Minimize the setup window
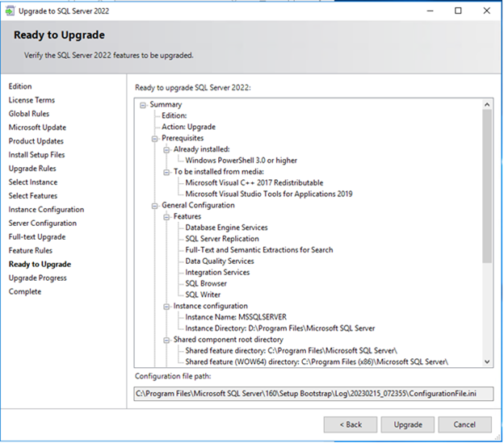Image resolution: width=504 pixels, height=443 pixels. click(x=430, y=11)
